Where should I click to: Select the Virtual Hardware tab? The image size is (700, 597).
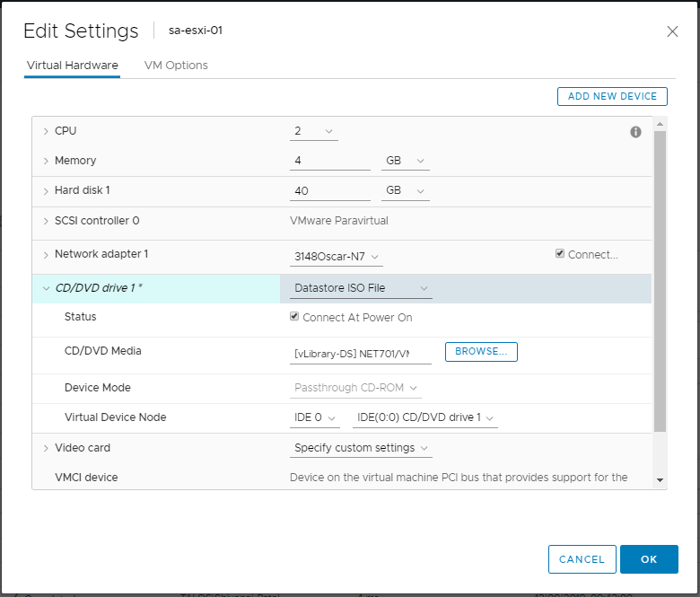(x=72, y=65)
